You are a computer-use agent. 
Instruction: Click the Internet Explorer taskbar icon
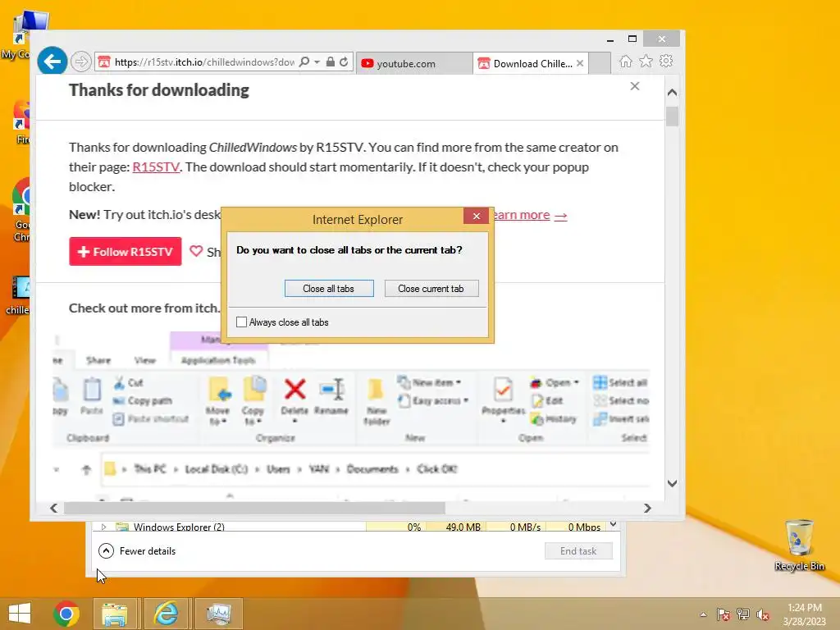coord(166,614)
